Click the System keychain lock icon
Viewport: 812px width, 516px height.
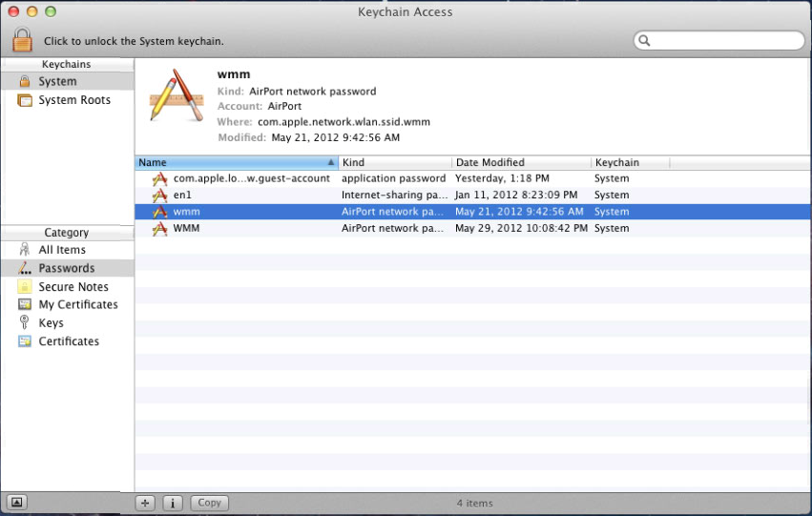25,81
